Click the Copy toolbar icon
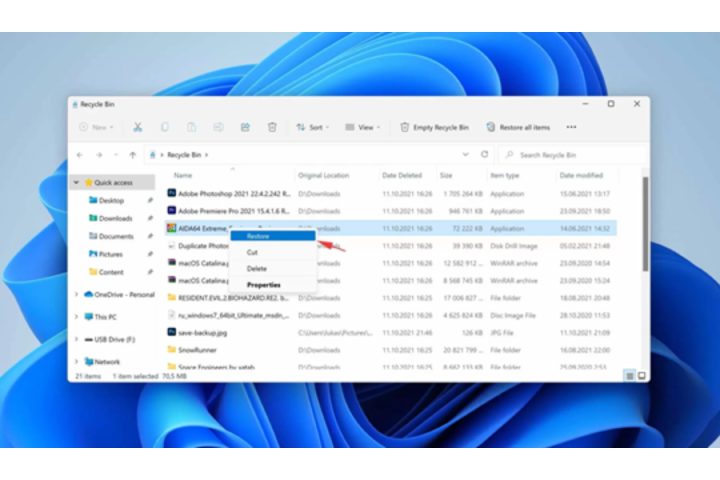 [x=164, y=127]
